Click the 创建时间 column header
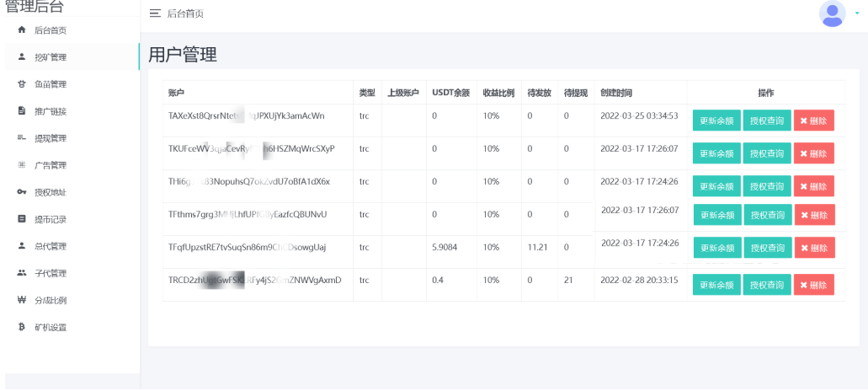The image size is (868, 391). (x=616, y=93)
